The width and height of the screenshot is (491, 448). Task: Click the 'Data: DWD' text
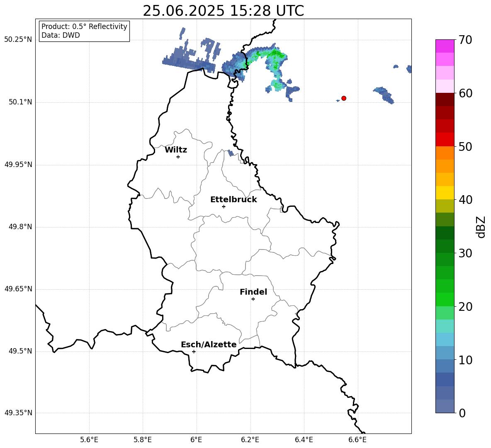click(61, 35)
